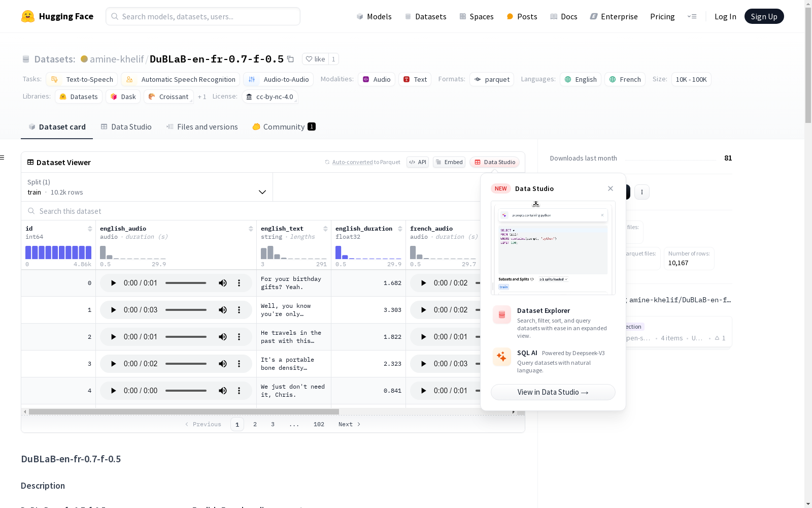Play the french_audio in row 3
The image size is (812, 508).
424,364
